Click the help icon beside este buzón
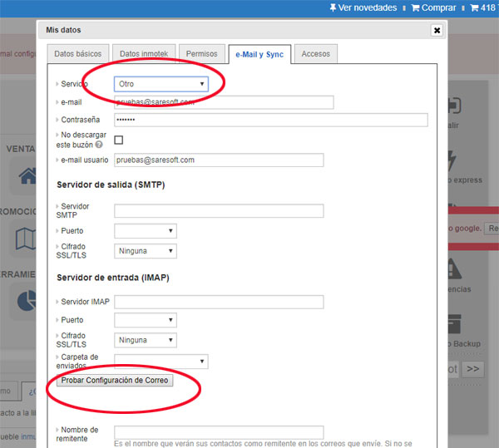The width and height of the screenshot is (499, 448). (99, 145)
